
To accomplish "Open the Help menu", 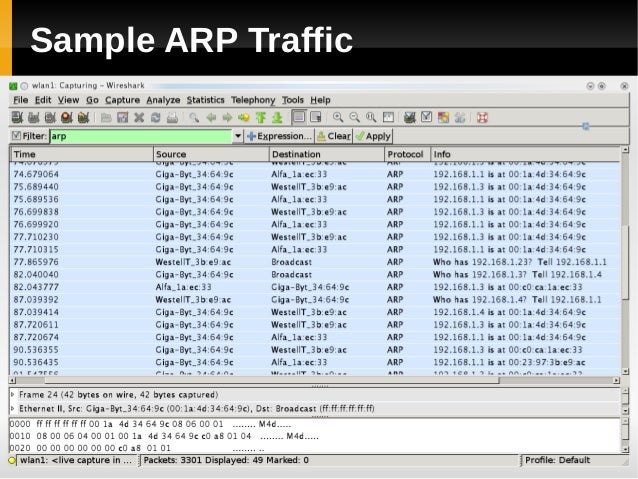I will [x=320, y=100].
